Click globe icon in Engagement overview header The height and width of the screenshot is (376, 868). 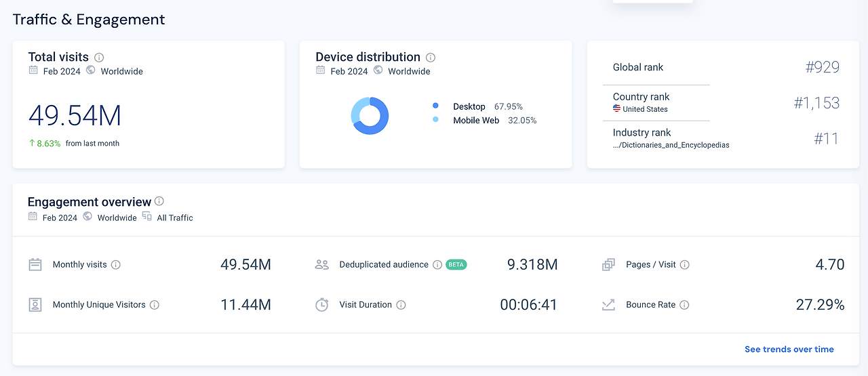click(87, 217)
